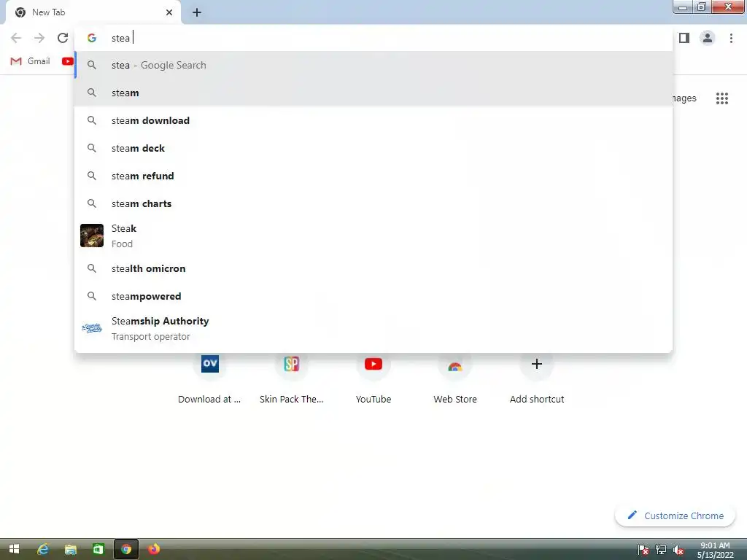Screen dimensions: 747x560
Task: Select the 'Steamship Authority' suggestion
Action: click(373, 329)
